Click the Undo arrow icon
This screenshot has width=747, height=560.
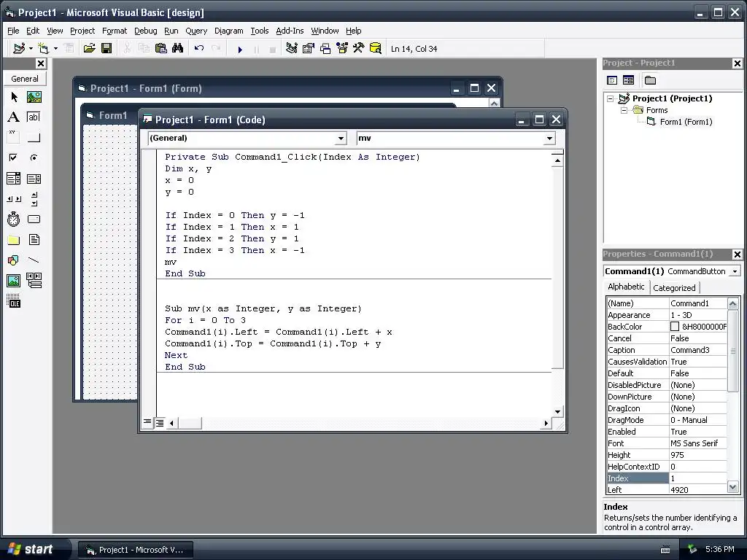(x=199, y=49)
